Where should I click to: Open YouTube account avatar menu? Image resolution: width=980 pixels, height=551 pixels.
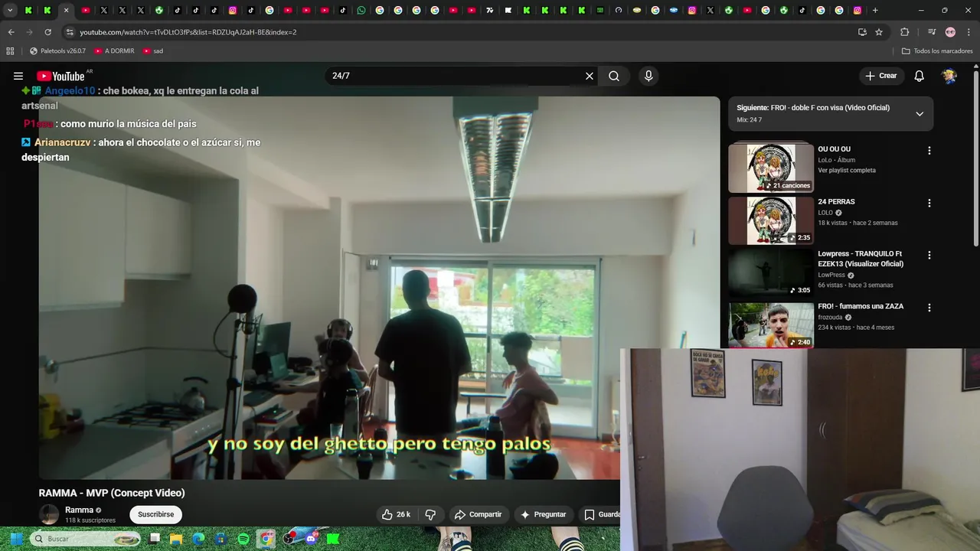click(949, 76)
